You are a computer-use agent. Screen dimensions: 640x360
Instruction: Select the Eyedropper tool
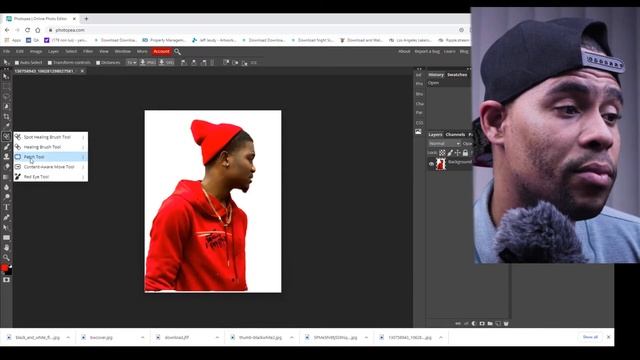coord(6,126)
